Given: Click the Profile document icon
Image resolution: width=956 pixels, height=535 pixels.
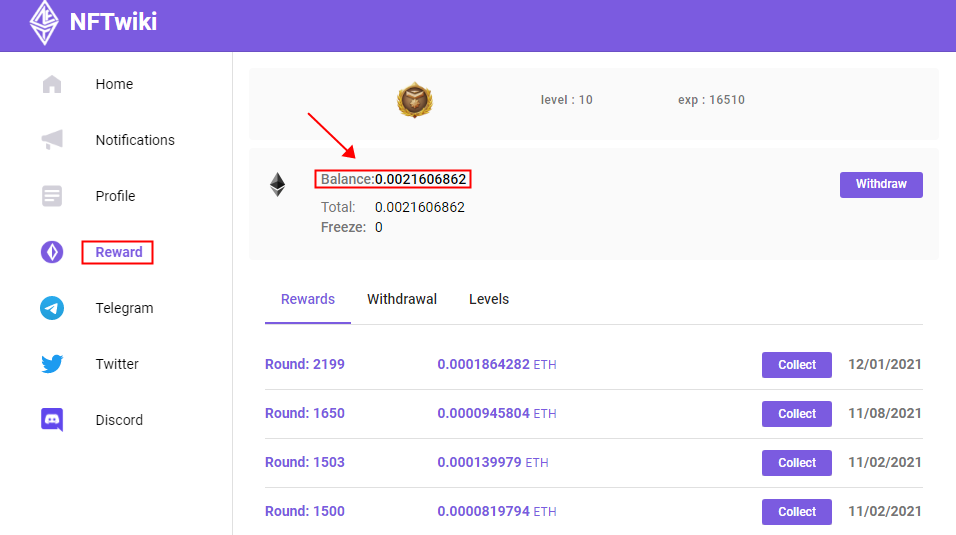Looking at the screenshot, I should (52, 196).
